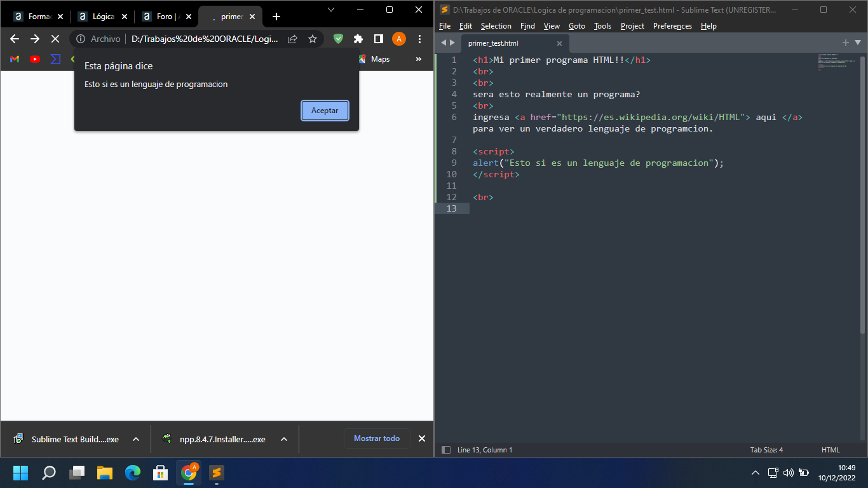Open Windows Start menu
Viewport: 868px width, 488px height.
21,473
